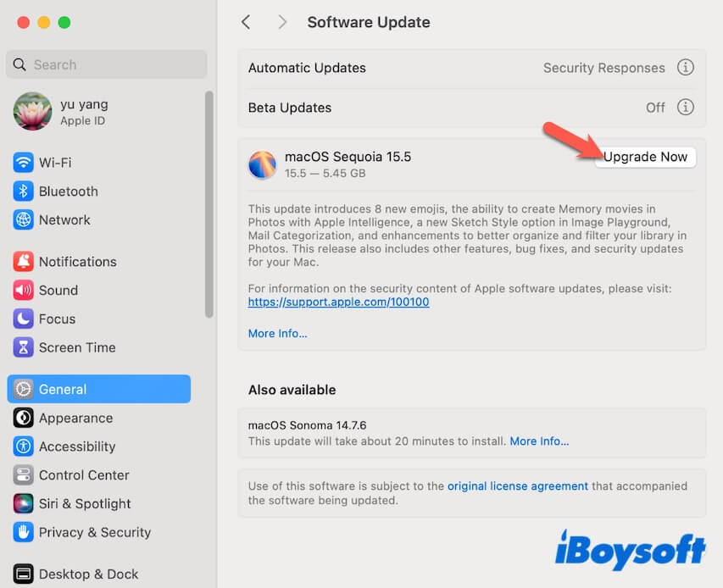The height and width of the screenshot is (588, 723).
Task: Open Notifications bell icon
Action: (x=24, y=262)
